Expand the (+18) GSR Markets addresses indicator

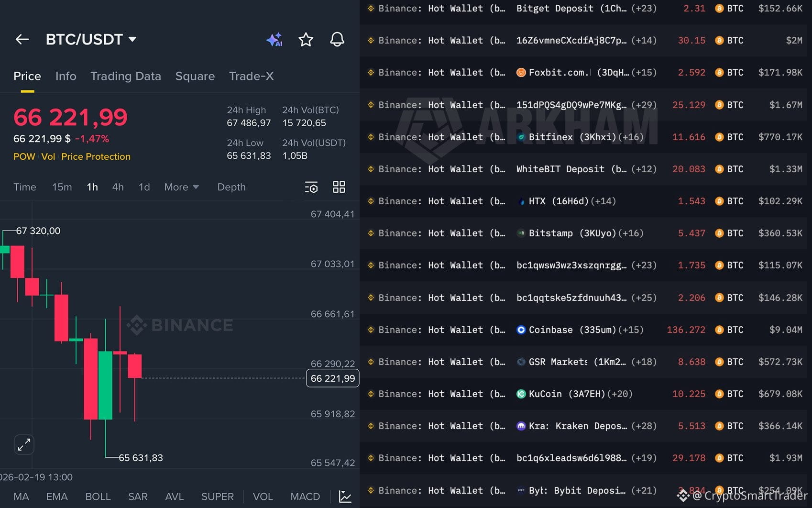click(644, 362)
